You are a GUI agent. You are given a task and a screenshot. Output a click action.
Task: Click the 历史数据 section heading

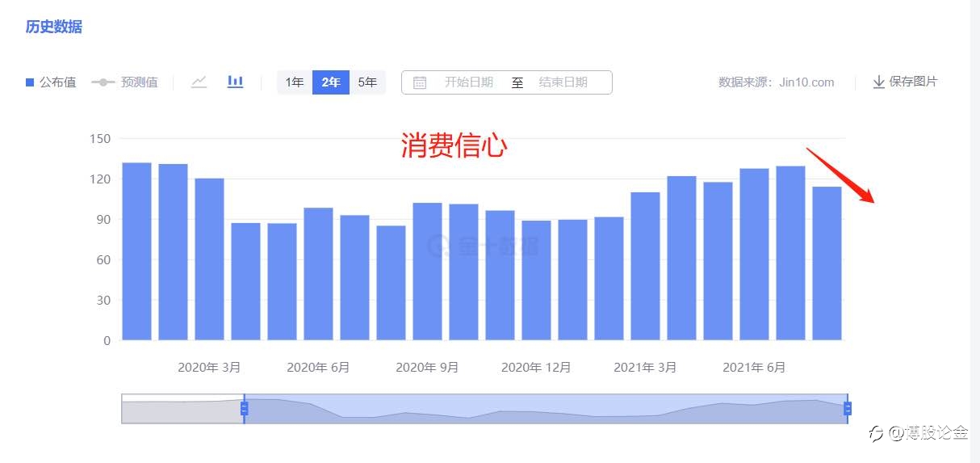coord(53,27)
